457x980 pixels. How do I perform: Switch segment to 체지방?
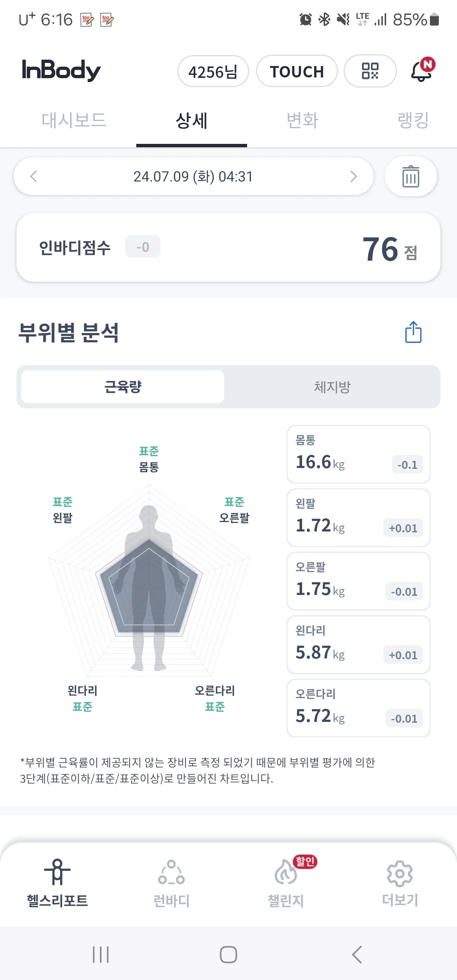(332, 387)
